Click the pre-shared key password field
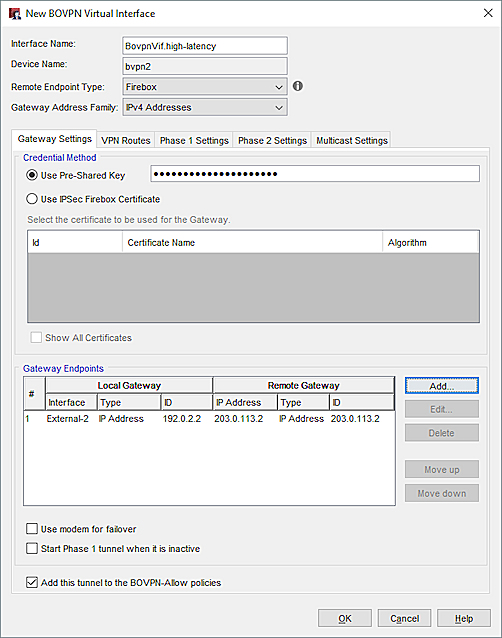Image resolution: width=502 pixels, height=638 pixels. [315, 174]
